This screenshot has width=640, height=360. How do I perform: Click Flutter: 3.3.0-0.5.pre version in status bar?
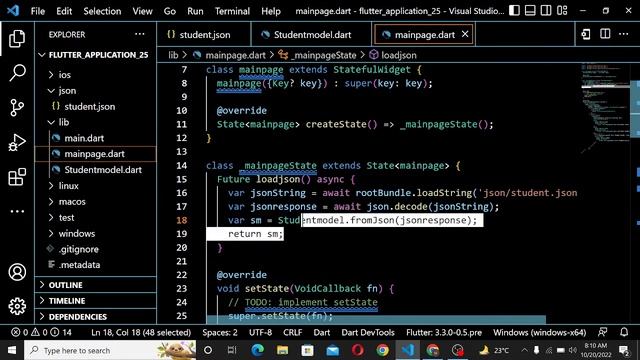click(444, 332)
